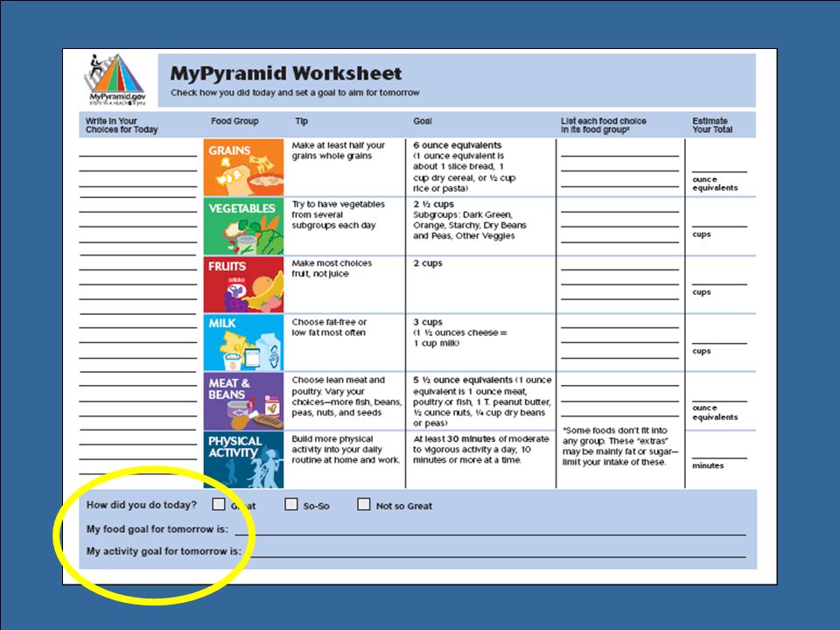
Task: Click 'Make most choices fruit, not juice' tip
Action: [332, 269]
